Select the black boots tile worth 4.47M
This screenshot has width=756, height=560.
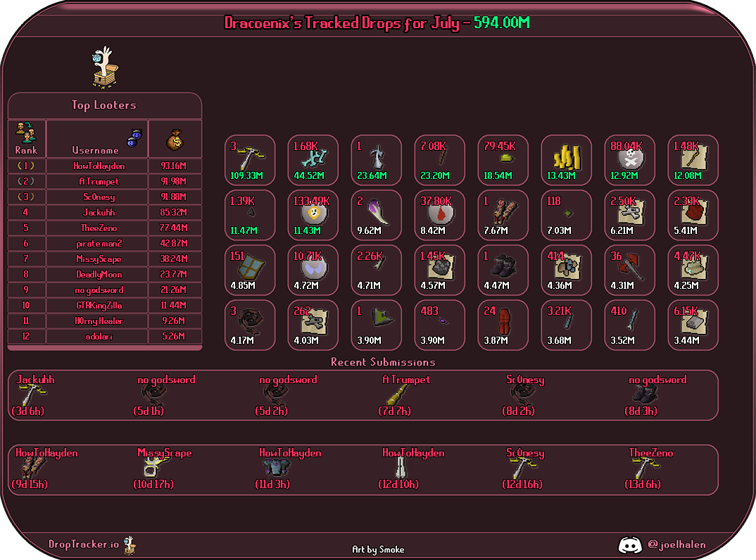point(503,270)
